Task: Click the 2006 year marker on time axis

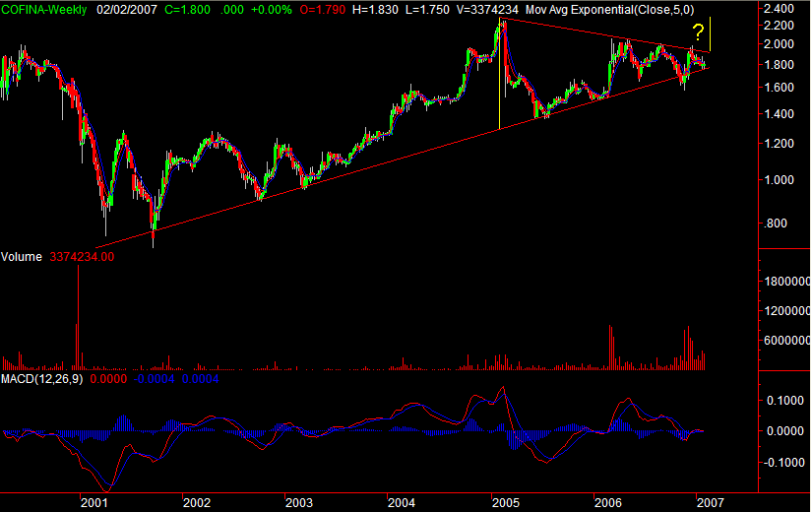Action: [x=608, y=502]
